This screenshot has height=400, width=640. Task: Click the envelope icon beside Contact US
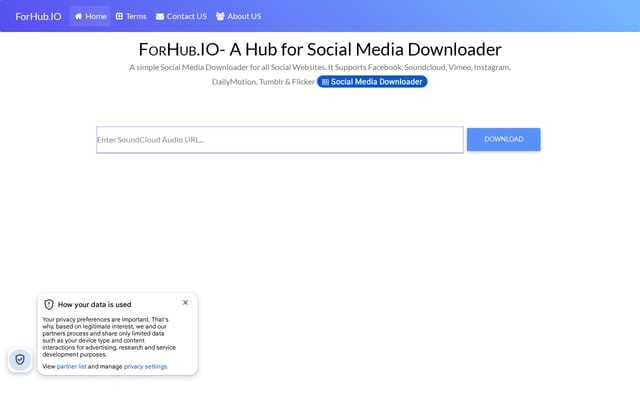[160, 16]
